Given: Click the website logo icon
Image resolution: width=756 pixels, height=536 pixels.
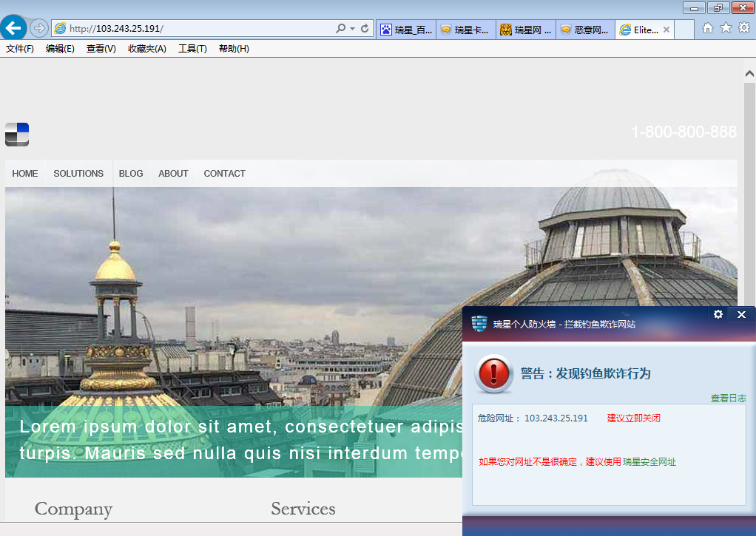Looking at the screenshot, I should tap(17, 135).
